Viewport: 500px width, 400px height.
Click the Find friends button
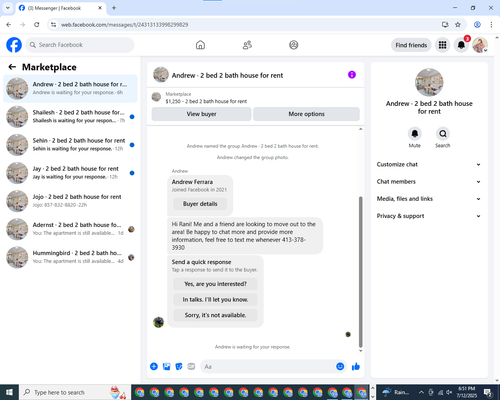(x=411, y=45)
